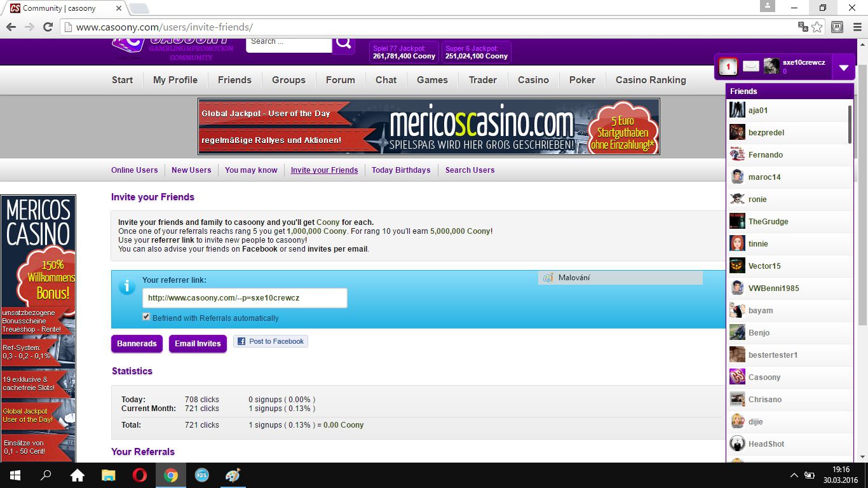Click maroc14's avatar in Friends list
Image resolution: width=868 pixels, height=488 pixels.
737,177
